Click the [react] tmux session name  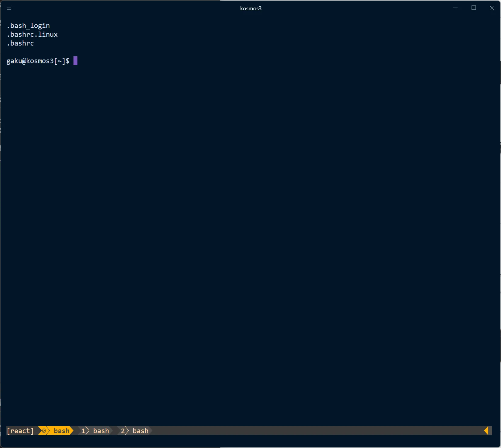[x=20, y=431]
